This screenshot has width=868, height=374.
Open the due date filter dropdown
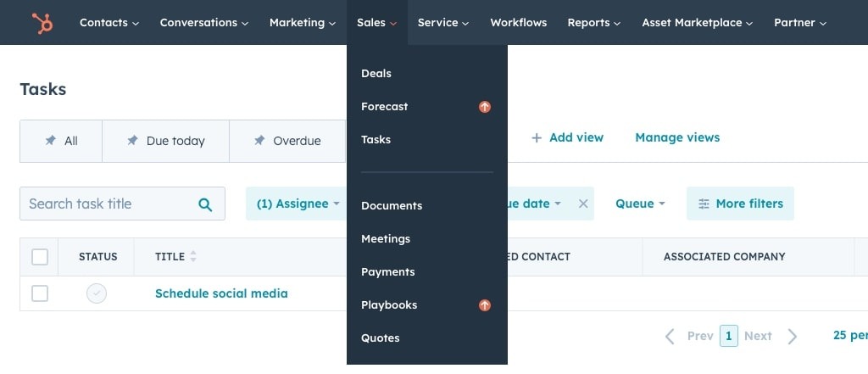click(535, 204)
